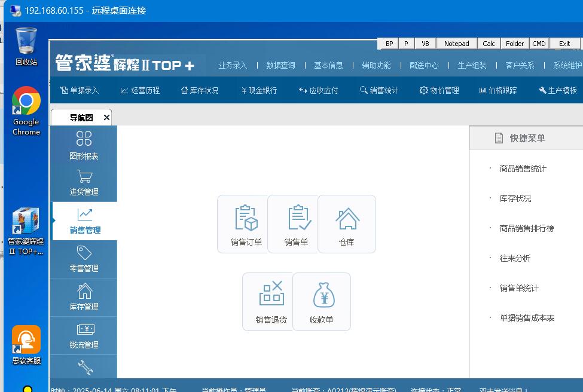Open 生产模板 in the toolbar

[x=558, y=90]
